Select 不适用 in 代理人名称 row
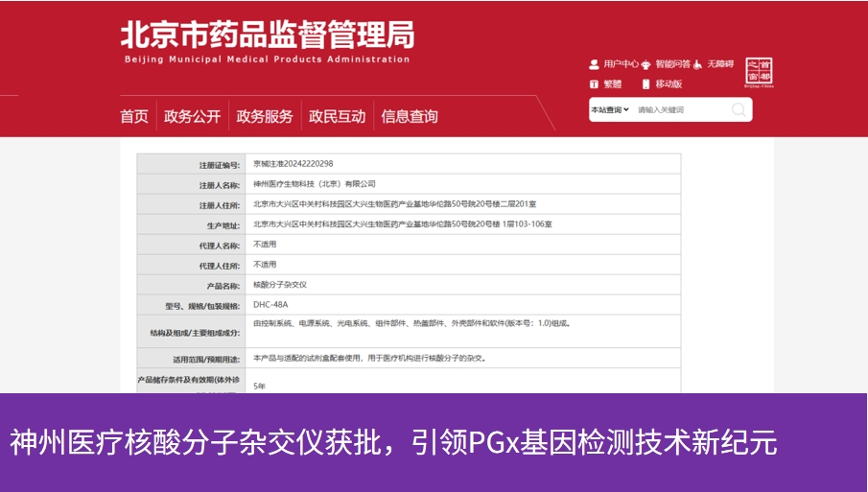The width and height of the screenshot is (868, 492). 265,244
